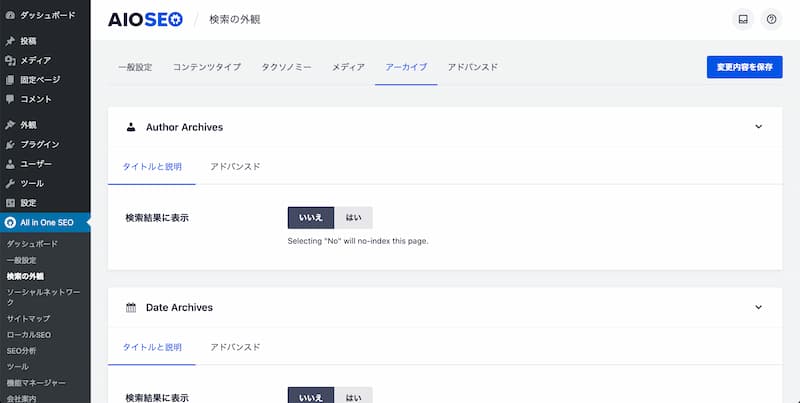Viewport: 800px width, 403px height.
Task: Click the calendar icon beside Date Archives
Action: [131, 308]
